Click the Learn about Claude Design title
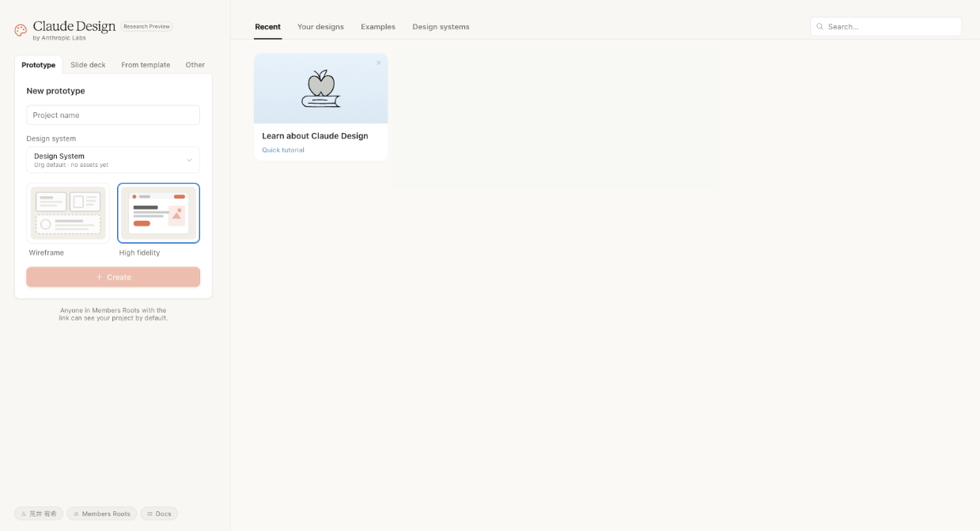The image size is (980, 531). pyautogui.click(x=315, y=136)
